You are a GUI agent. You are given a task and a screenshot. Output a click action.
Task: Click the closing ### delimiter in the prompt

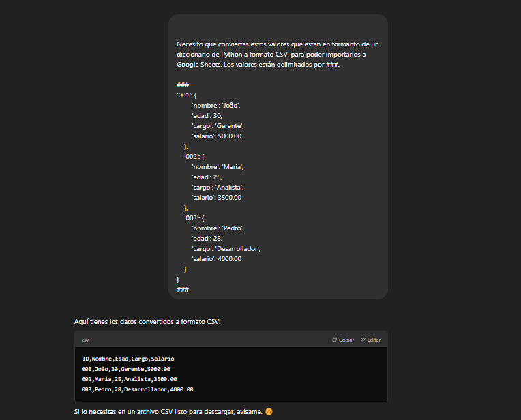pos(183,289)
